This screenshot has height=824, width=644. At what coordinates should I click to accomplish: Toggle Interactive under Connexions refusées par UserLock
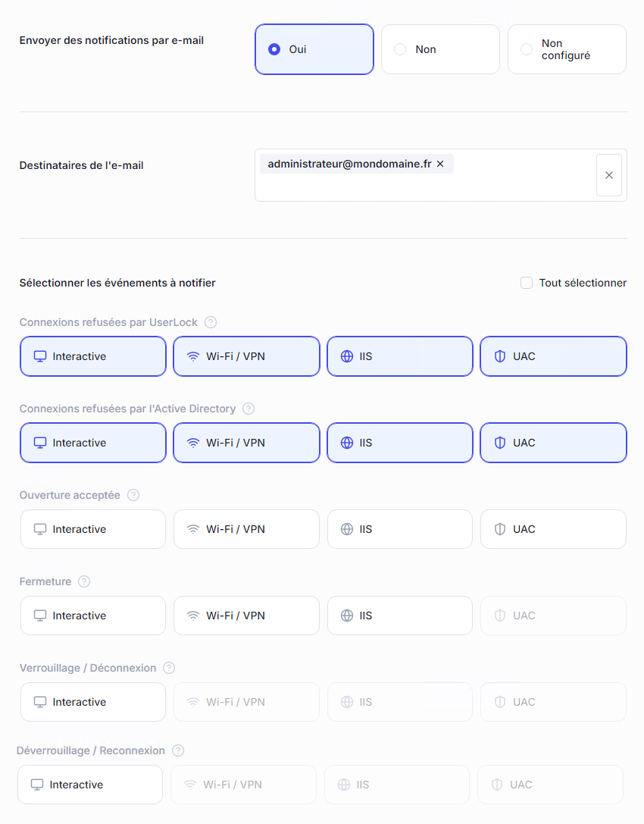[x=92, y=356]
